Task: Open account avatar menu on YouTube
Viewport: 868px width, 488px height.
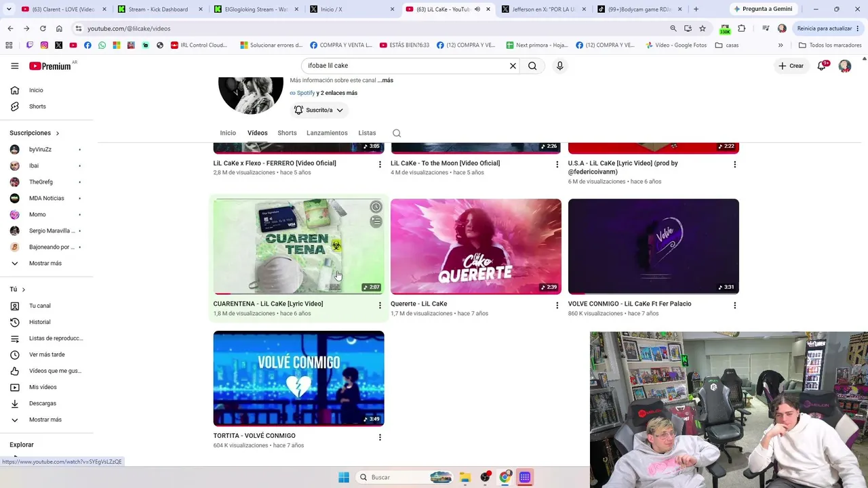Action: tap(845, 66)
